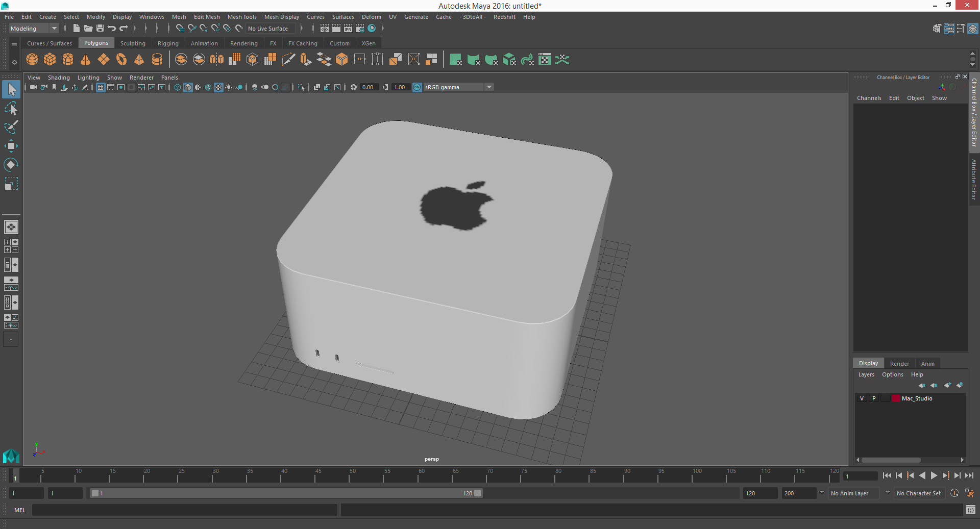Select the Move tool in the toolbox
980x529 pixels.
(11, 146)
